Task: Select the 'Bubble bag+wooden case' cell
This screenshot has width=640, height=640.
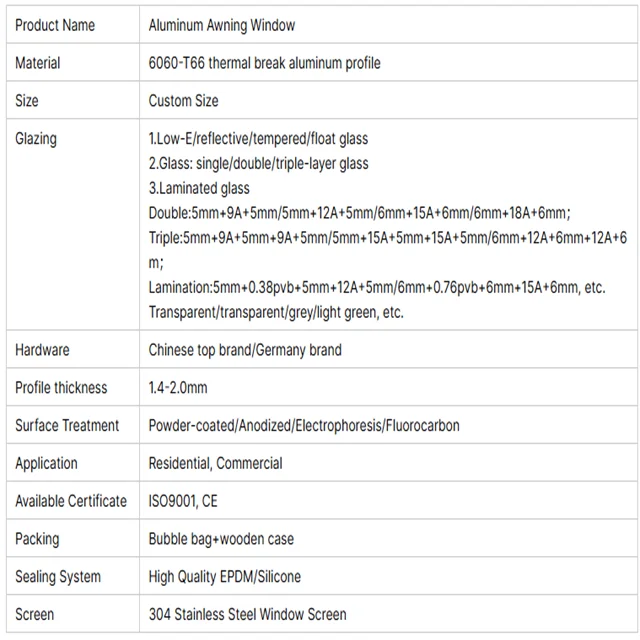Action: 221,539
